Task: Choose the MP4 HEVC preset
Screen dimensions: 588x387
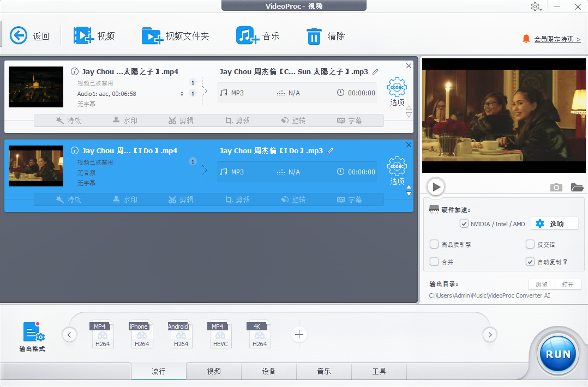Action: (220, 335)
